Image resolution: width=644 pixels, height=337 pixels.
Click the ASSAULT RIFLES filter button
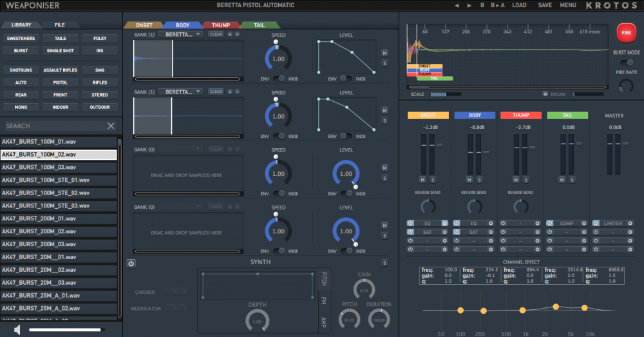click(61, 70)
